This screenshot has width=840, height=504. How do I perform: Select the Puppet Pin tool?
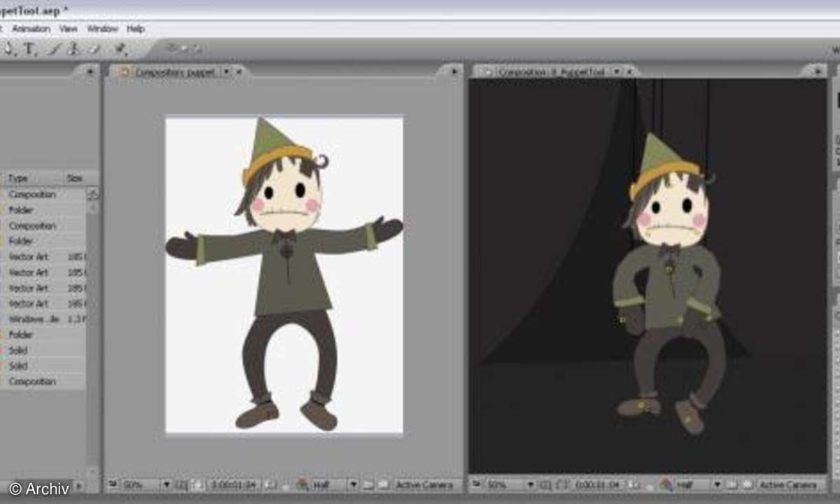click(x=120, y=48)
